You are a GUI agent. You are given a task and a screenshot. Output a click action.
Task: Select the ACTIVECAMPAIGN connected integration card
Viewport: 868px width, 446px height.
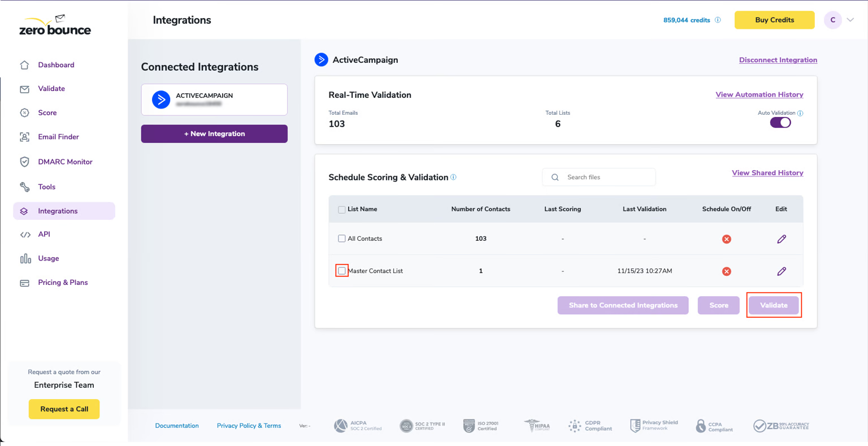click(214, 99)
